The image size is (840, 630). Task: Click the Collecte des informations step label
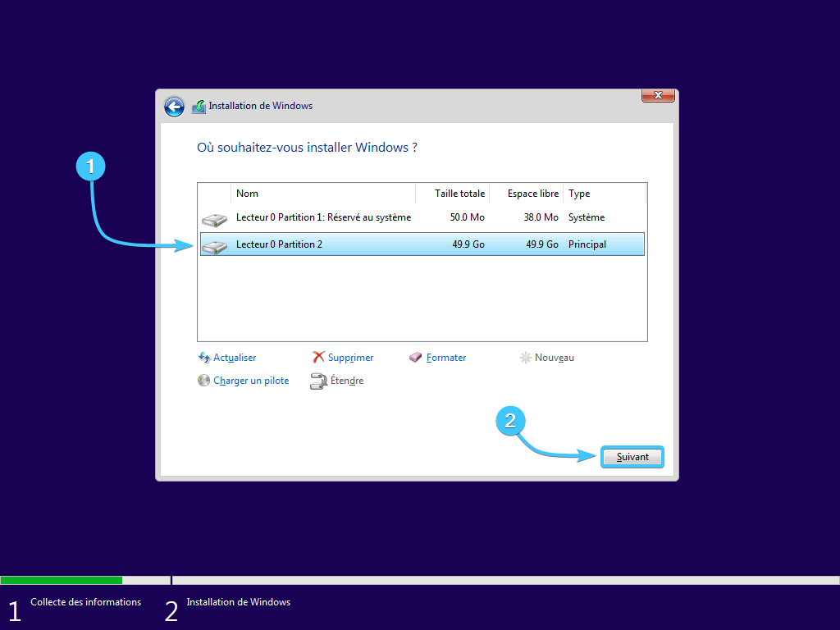coord(85,602)
